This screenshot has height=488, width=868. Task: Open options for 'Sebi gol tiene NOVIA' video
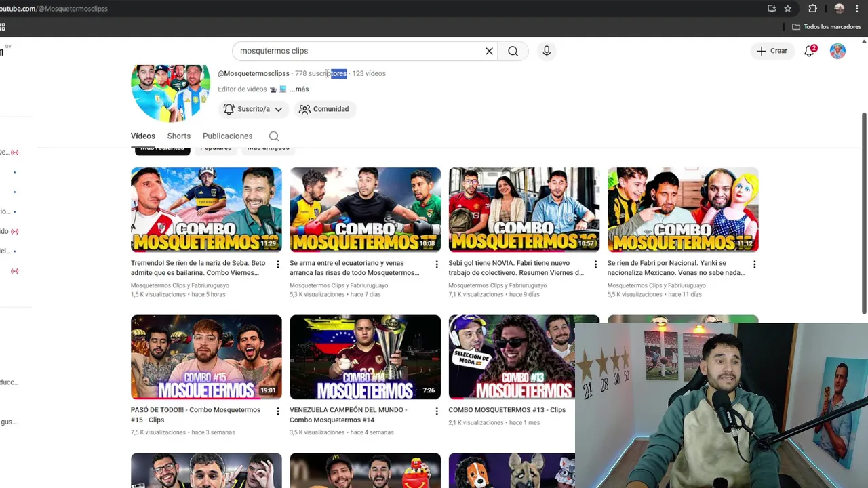tap(595, 264)
